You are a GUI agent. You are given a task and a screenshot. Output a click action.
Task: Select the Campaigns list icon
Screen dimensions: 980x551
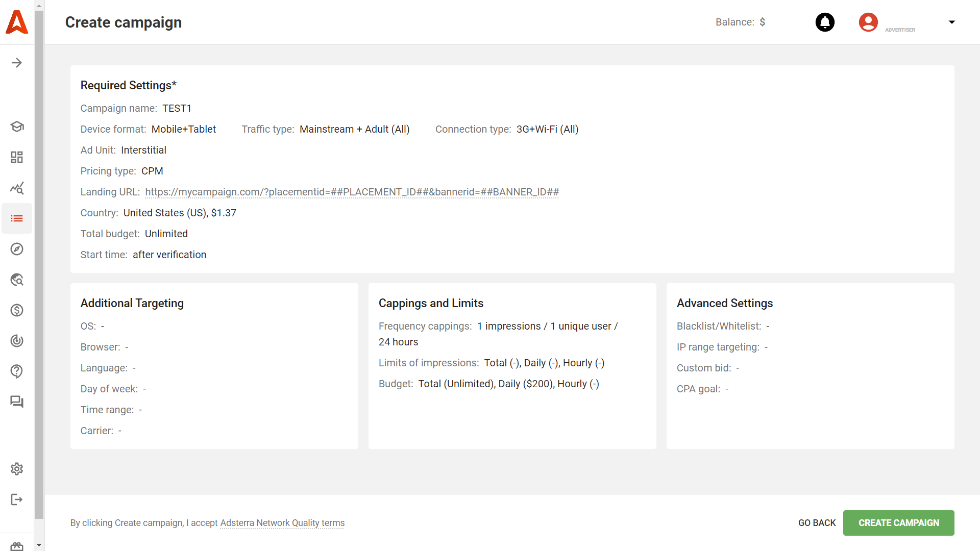[x=17, y=218]
